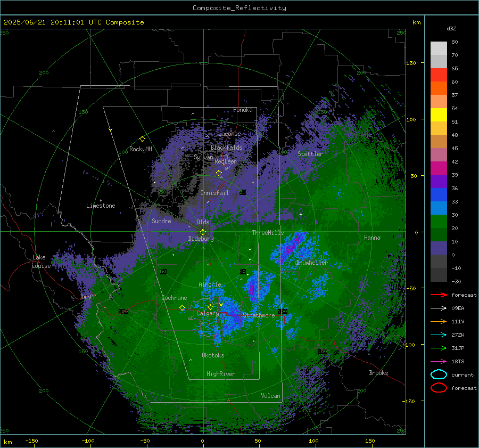Click the Ponoka city label
The height and width of the screenshot is (448, 479).
click(x=243, y=110)
